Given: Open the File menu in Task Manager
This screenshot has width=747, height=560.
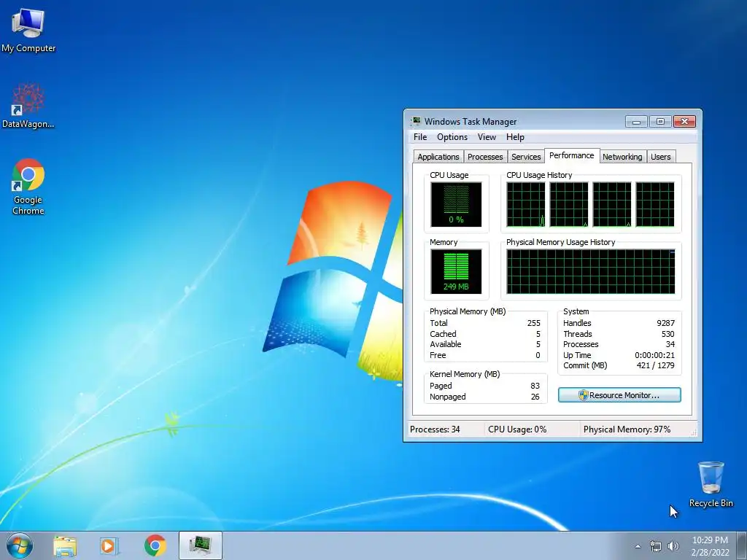Looking at the screenshot, I should coord(420,137).
